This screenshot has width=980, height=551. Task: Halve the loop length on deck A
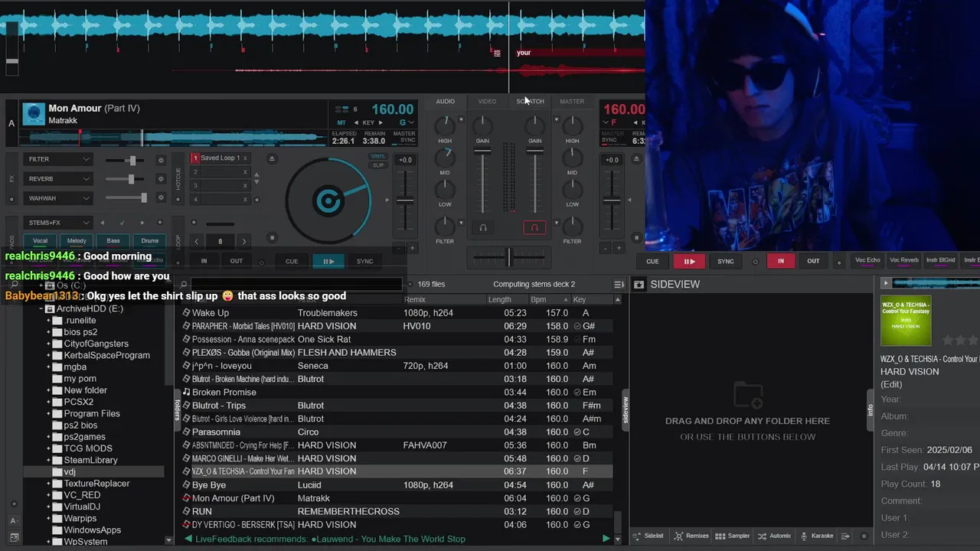[197, 241]
